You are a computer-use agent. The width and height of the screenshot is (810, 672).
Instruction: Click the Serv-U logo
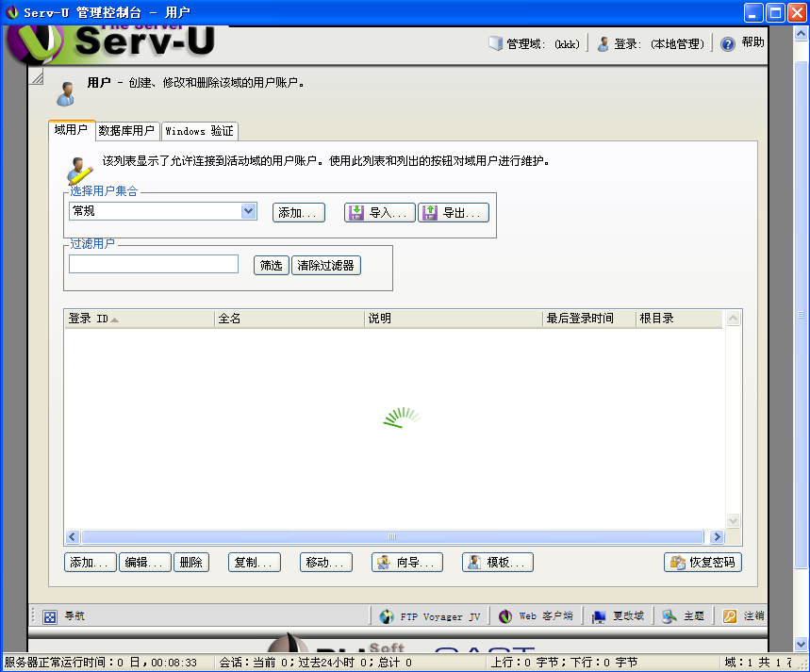pyautogui.click(x=111, y=44)
